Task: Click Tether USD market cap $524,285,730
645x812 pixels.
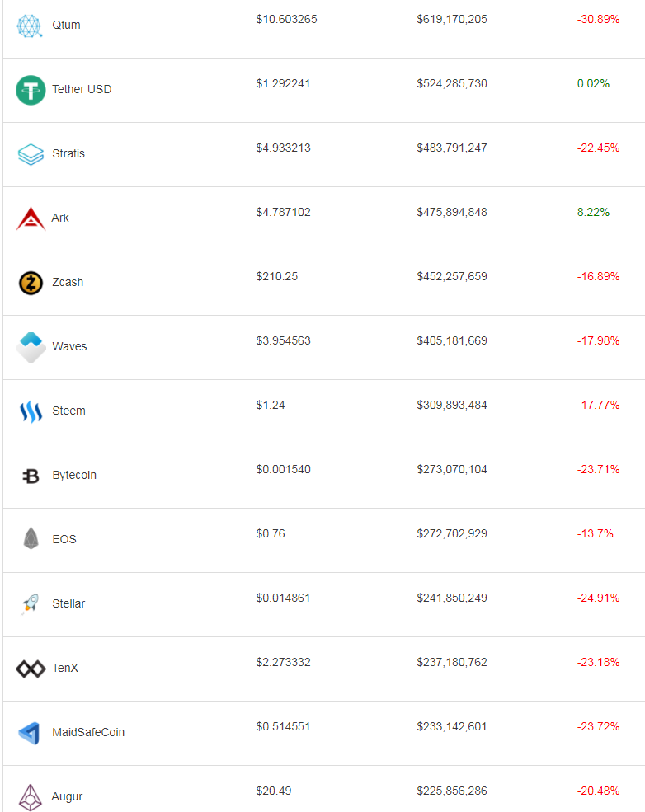Action: tap(452, 83)
